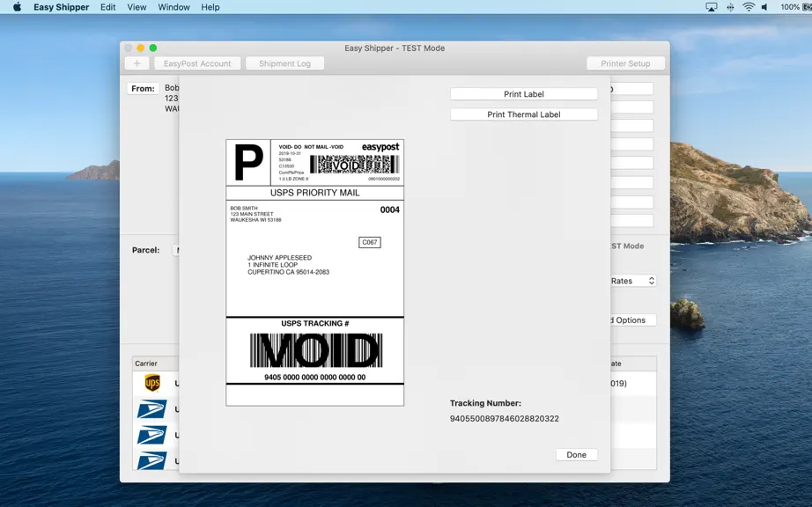Click the Wi-Fi status icon
The width and height of the screenshot is (812, 507).
(x=748, y=7)
